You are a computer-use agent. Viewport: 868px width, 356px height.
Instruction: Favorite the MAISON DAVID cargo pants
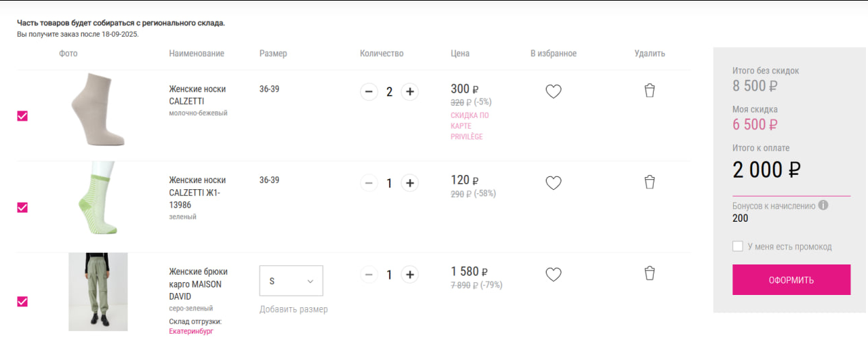pyautogui.click(x=554, y=275)
